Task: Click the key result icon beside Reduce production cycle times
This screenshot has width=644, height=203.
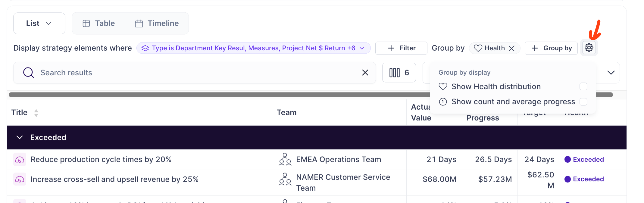Action: (x=20, y=160)
